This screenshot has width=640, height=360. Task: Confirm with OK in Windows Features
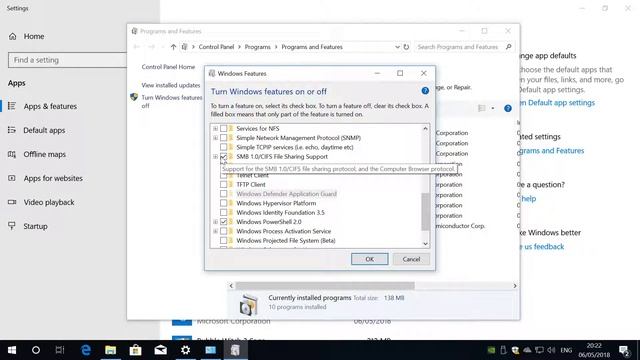coord(369,259)
